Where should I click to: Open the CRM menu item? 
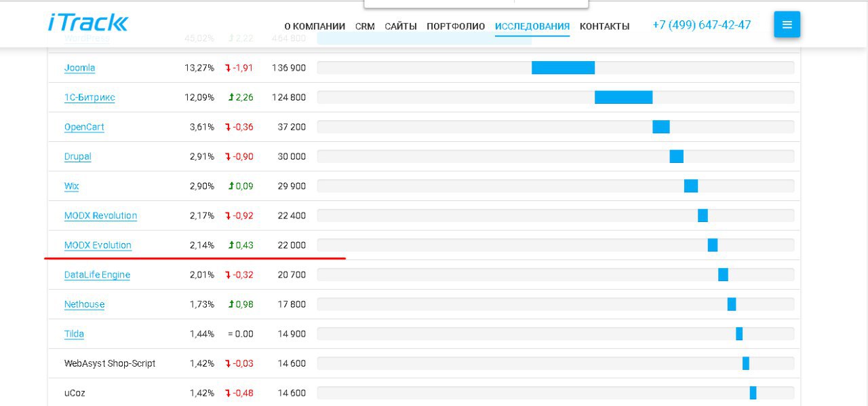point(365,26)
